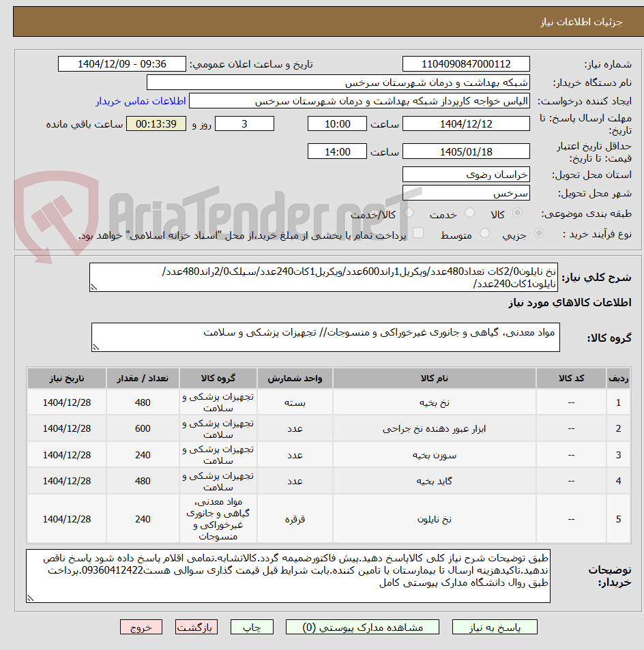Click the delivery province field خراسان رضوی
Image resolution: width=644 pixels, height=650 pixels.
pyautogui.click(x=466, y=175)
